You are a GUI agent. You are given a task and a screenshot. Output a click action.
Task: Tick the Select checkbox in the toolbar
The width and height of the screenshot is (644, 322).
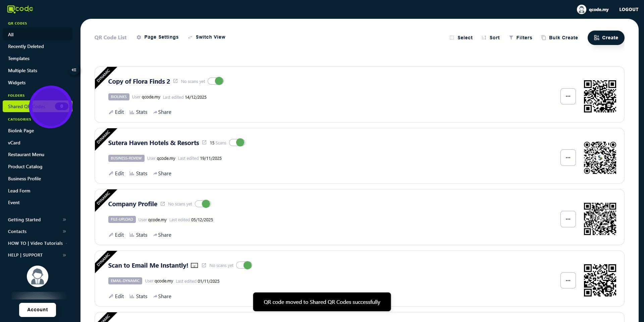pyautogui.click(x=452, y=38)
